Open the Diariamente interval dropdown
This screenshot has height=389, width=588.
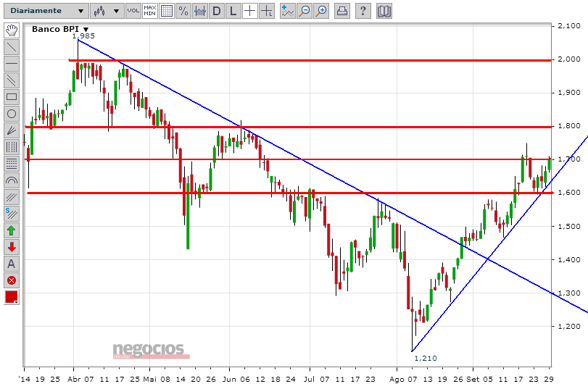(x=46, y=11)
